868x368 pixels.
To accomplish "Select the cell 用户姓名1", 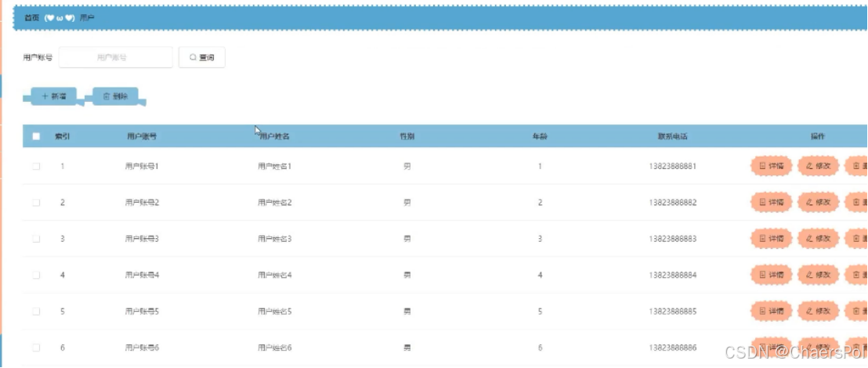I will pyautogui.click(x=274, y=166).
